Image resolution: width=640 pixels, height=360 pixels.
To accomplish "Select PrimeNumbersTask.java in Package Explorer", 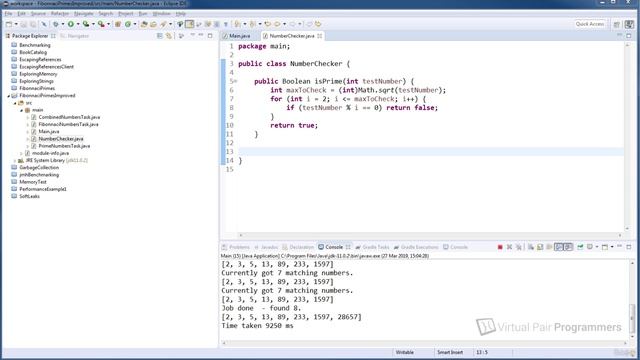I will pos(64,146).
